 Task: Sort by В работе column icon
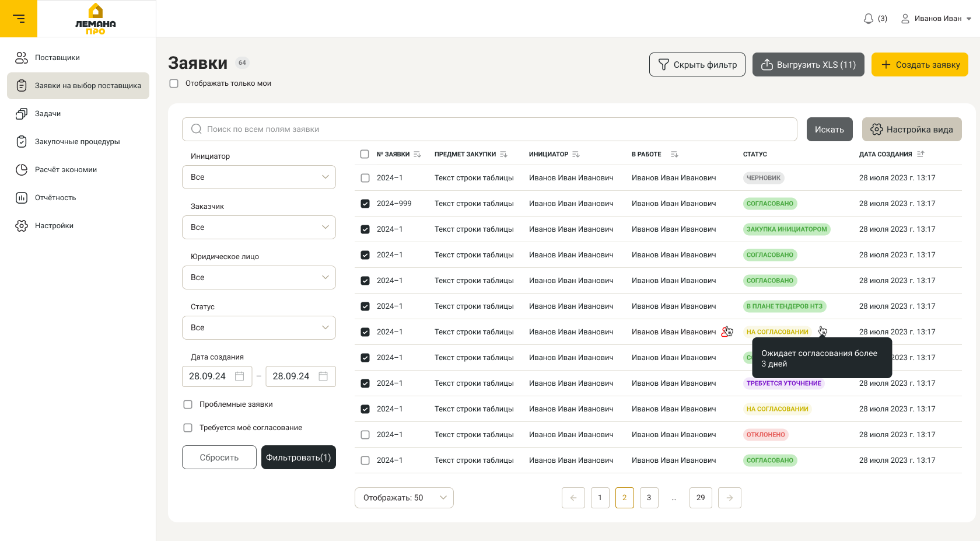(674, 154)
